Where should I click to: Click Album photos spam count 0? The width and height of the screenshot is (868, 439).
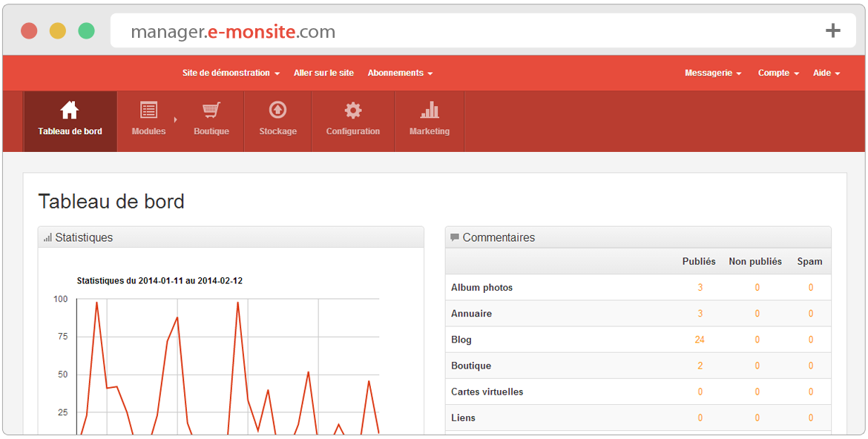pos(810,288)
